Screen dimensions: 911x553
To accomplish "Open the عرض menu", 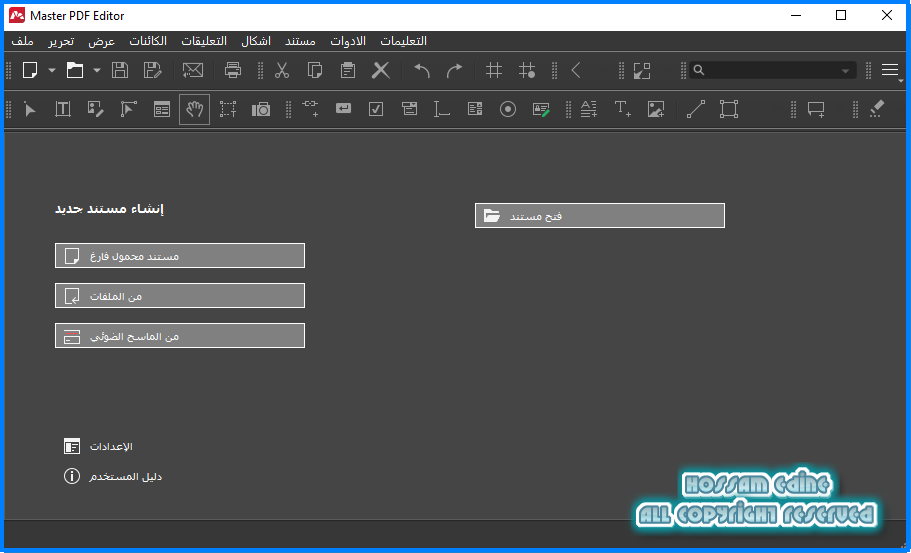I will tap(102, 41).
